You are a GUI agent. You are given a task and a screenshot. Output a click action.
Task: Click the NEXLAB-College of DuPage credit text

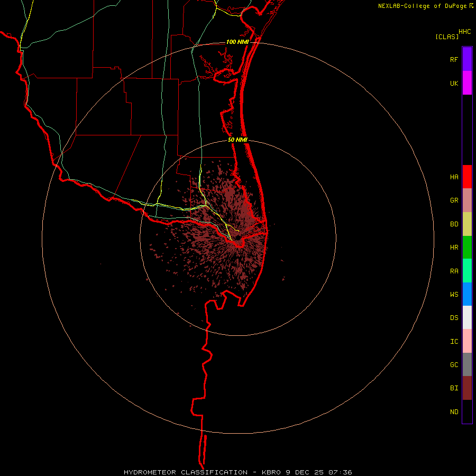pos(422,6)
